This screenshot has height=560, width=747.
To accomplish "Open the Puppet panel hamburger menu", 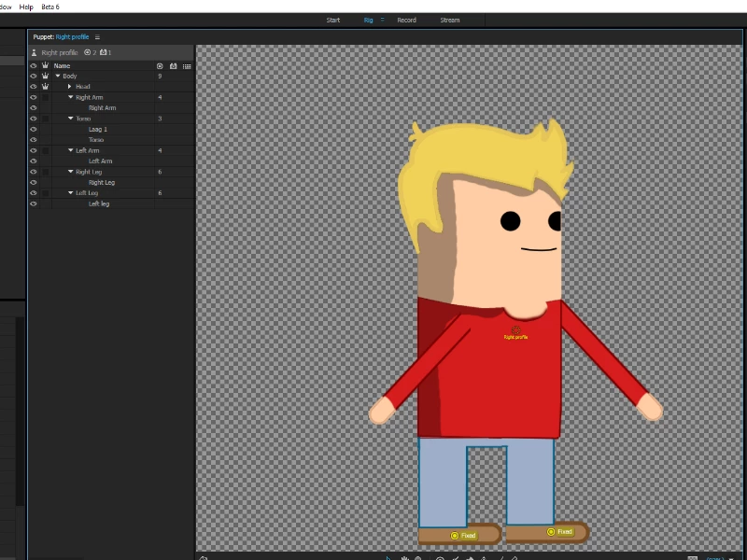I will click(97, 37).
